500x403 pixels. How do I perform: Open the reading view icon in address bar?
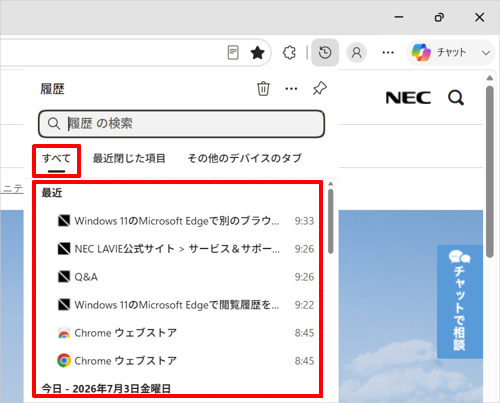coord(233,53)
